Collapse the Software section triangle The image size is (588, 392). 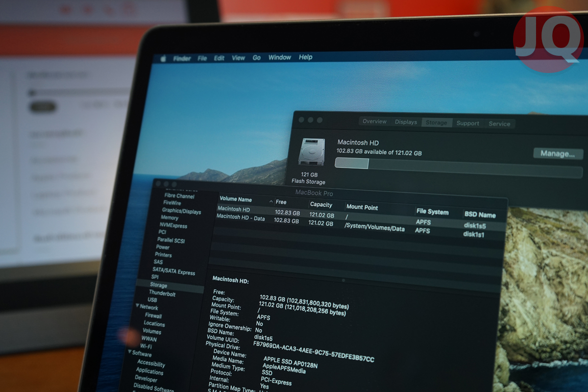tap(129, 352)
